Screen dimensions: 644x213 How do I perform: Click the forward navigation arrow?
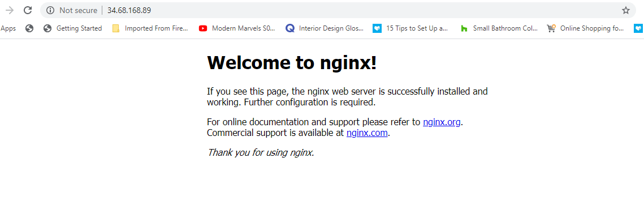9,10
